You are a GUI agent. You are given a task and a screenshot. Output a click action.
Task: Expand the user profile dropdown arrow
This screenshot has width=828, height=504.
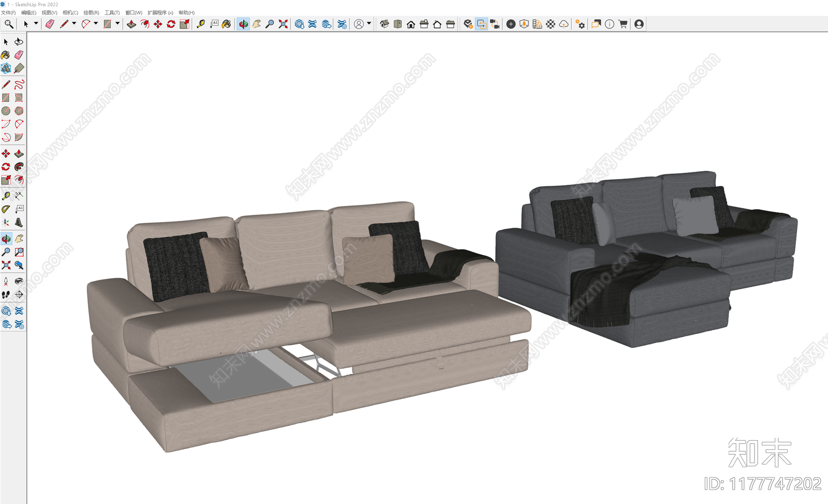(369, 23)
